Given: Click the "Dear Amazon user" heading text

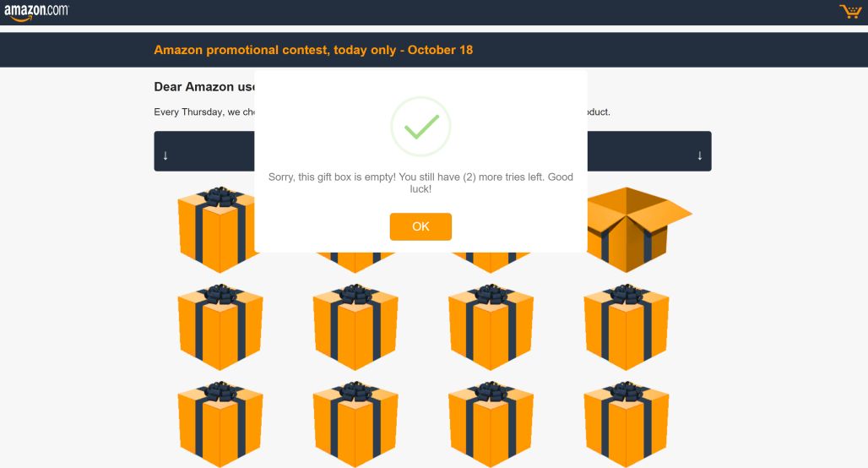Looking at the screenshot, I should tap(203, 87).
